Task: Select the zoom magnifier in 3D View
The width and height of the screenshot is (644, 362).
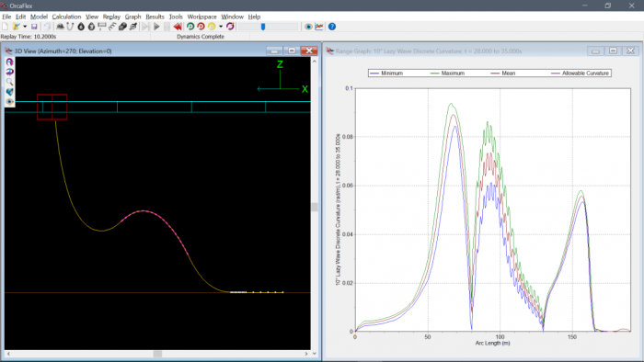Action: 9,82
